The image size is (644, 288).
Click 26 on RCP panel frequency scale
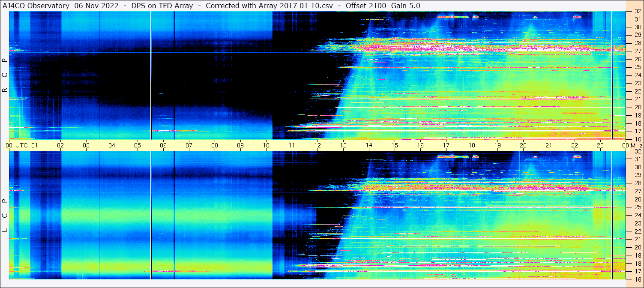[637, 59]
